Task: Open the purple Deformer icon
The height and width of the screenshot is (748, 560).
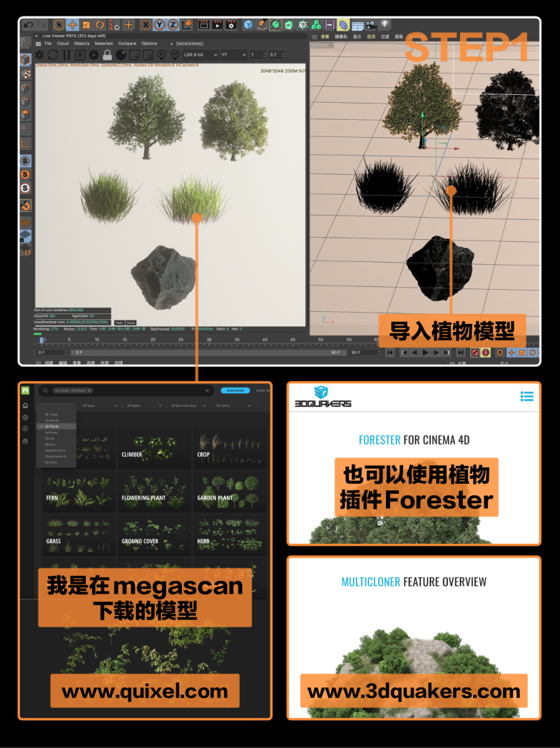Action: click(x=343, y=25)
